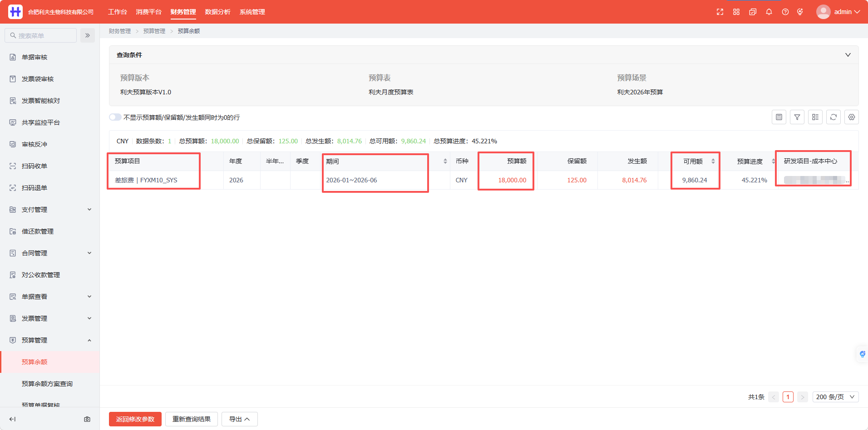Screen dimensions: 868x430
Task: Open the 200 条/页 page size dropdown
Action: [x=835, y=397]
